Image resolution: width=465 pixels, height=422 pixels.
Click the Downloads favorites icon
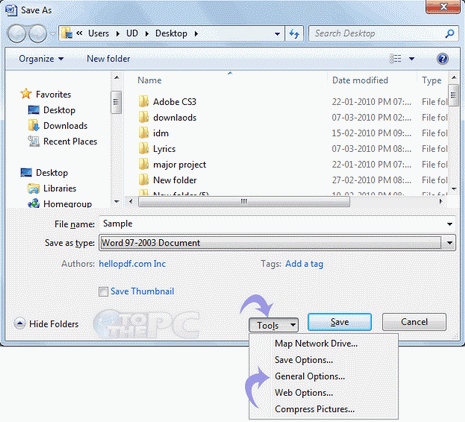(34, 126)
